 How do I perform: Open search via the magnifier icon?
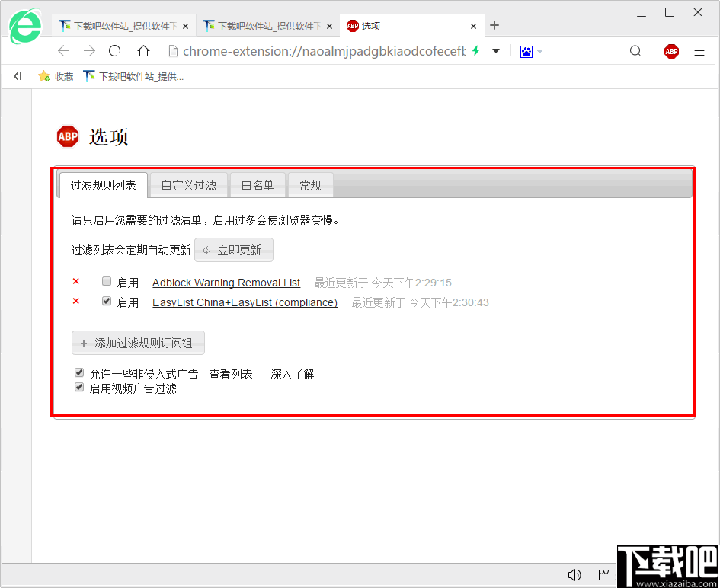635,51
